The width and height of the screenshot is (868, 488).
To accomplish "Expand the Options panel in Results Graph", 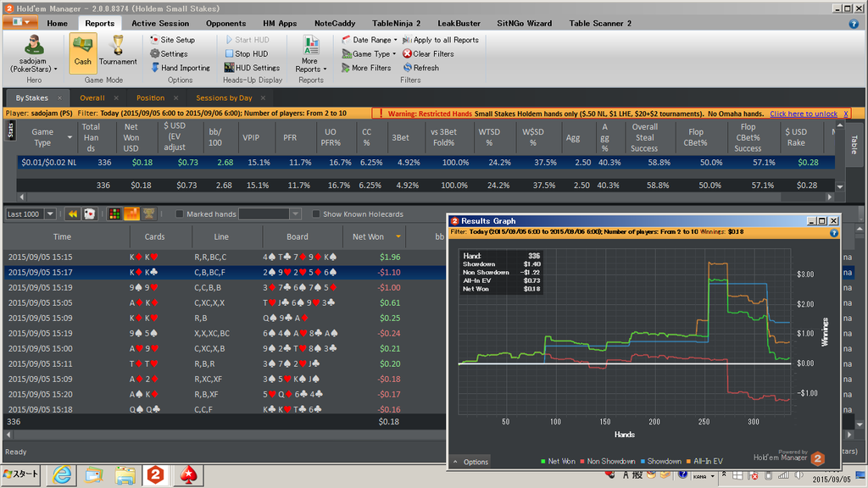I will (470, 462).
